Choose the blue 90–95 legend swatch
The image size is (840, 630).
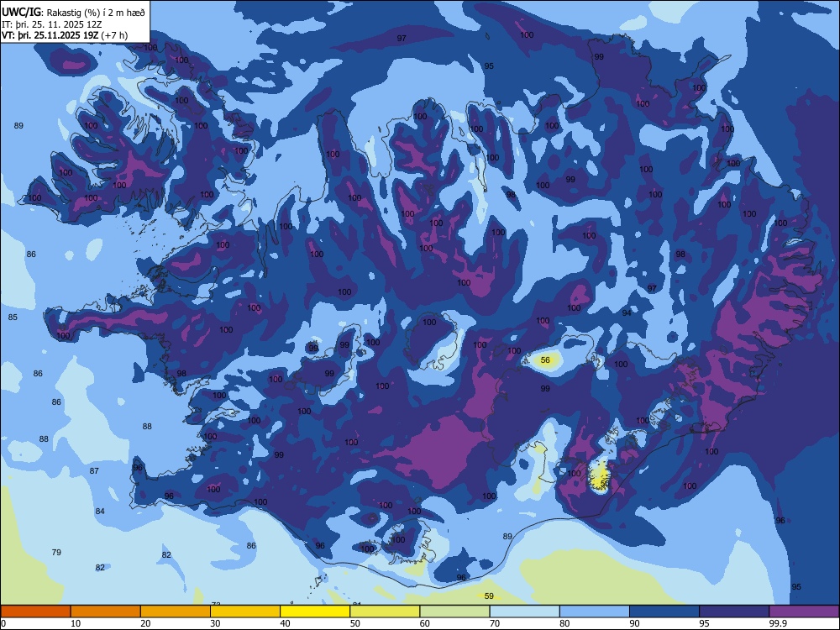tap(664, 612)
